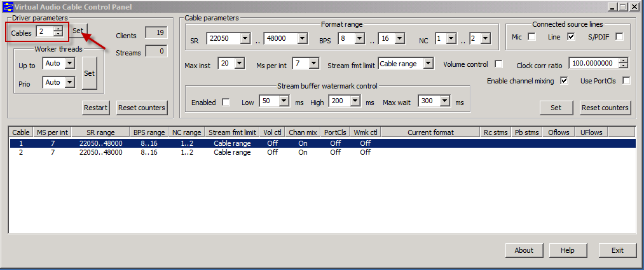Click the Rc stms column header
The image size is (644, 270).
click(495, 132)
